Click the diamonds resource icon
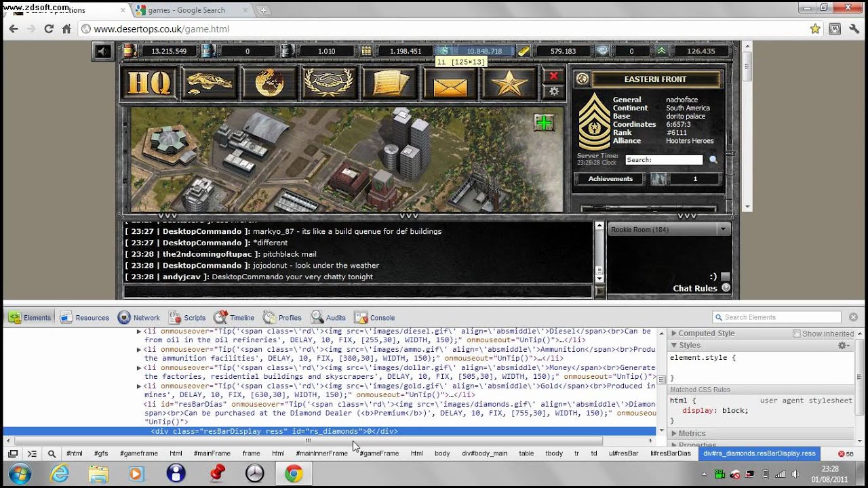Viewport: 868px width, 488px height. tap(602, 51)
